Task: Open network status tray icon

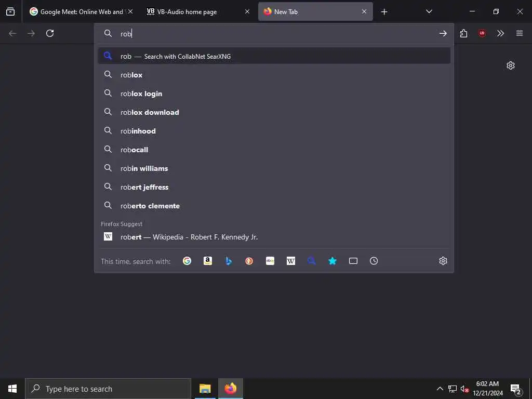Action: click(x=453, y=389)
